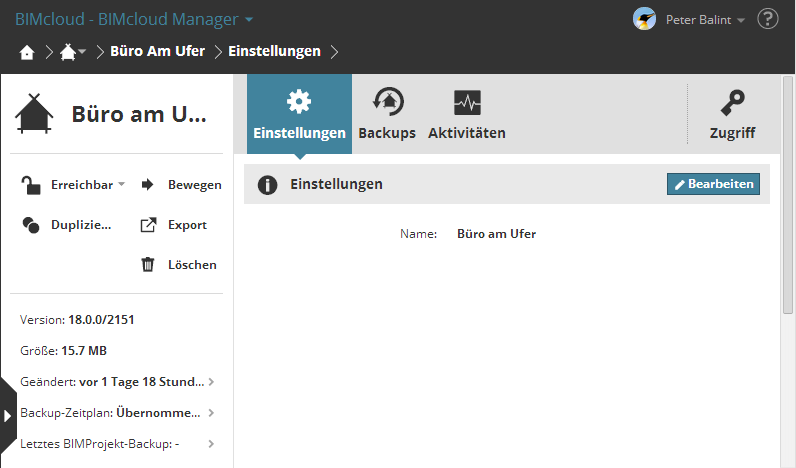Click the Geändert vor 1 Tage text
Image resolution: width=796 pixels, height=468 pixels.
pos(112,382)
